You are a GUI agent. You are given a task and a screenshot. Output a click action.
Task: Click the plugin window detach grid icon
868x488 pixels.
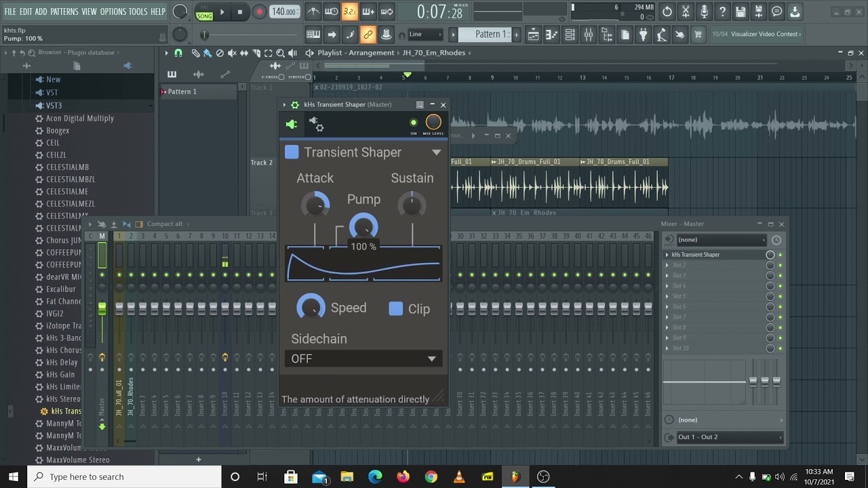pos(420,104)
